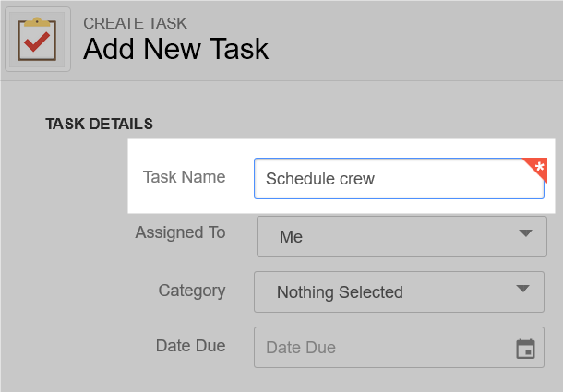563x392 pixels.
Task: Click the clipboard checkmark task icon
Action: pyautogui.click(x=37, y=40)
